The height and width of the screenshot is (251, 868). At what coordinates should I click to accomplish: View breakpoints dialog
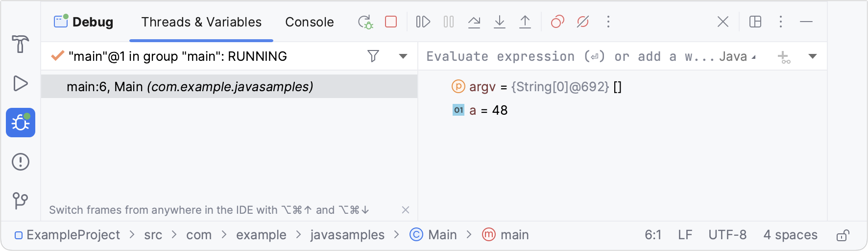(x=557, y=22)
